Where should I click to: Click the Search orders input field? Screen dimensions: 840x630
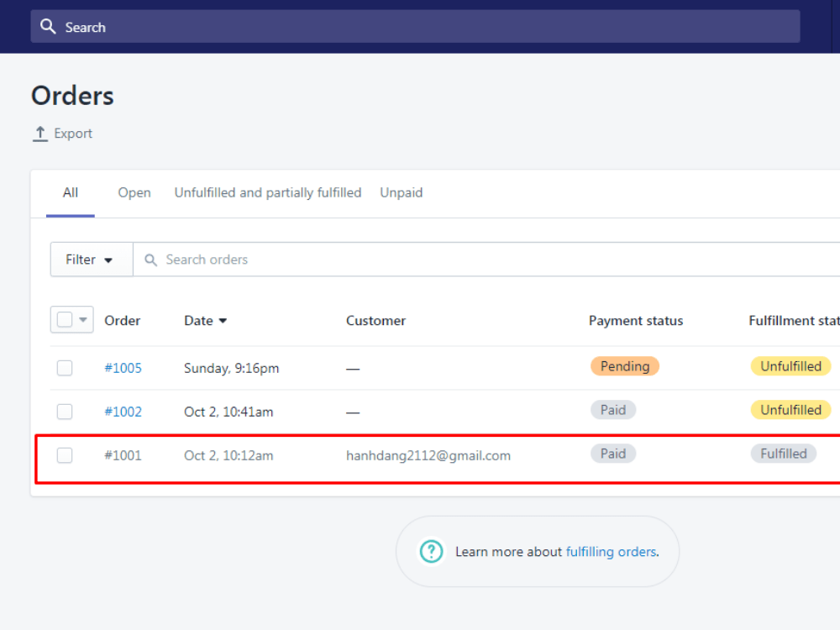(486, 260)
